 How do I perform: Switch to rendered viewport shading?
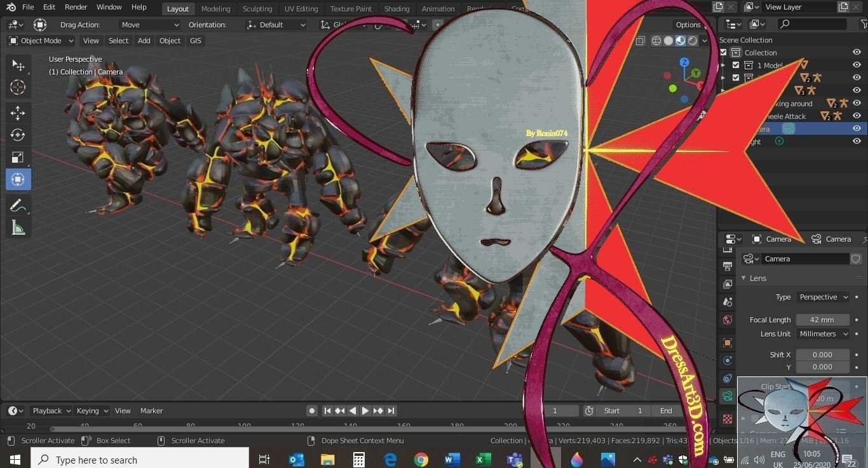pos(693,41)
